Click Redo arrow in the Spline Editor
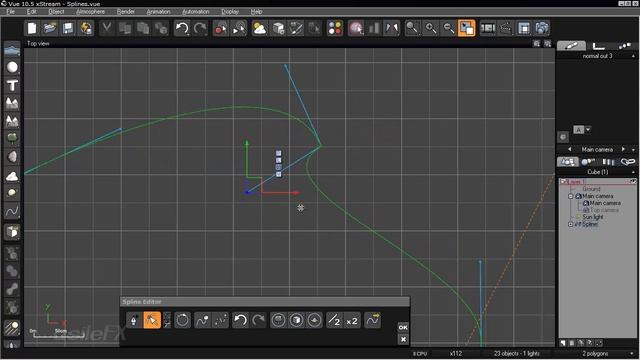Viewport: 640px width, 360px height. (258, 320)
